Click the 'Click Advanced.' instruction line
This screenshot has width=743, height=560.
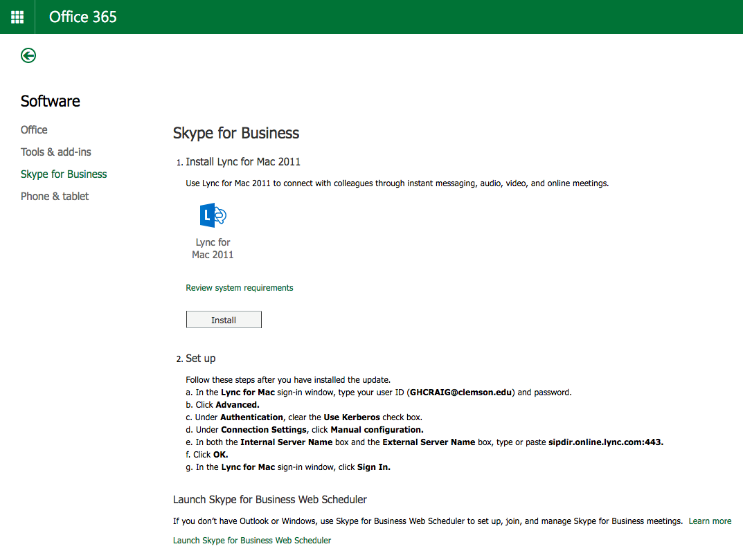coord(223,405)
